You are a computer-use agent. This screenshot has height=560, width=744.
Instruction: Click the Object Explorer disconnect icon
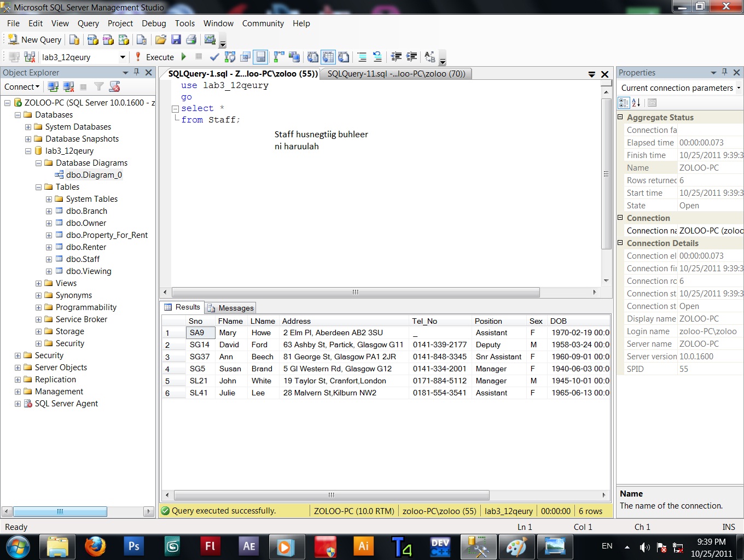(x=68, y=86)
